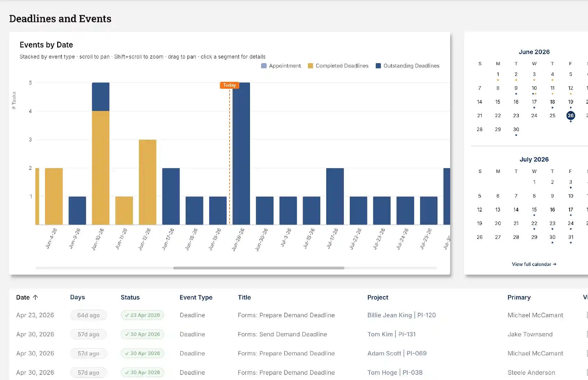
Task: Select July 15 in the July calendar
Action: (x=534, y=210)
